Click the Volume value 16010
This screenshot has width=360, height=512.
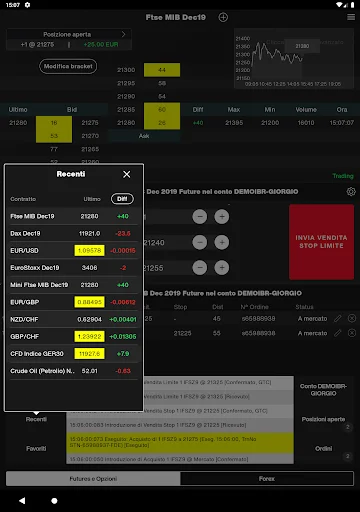click(306, 123)
